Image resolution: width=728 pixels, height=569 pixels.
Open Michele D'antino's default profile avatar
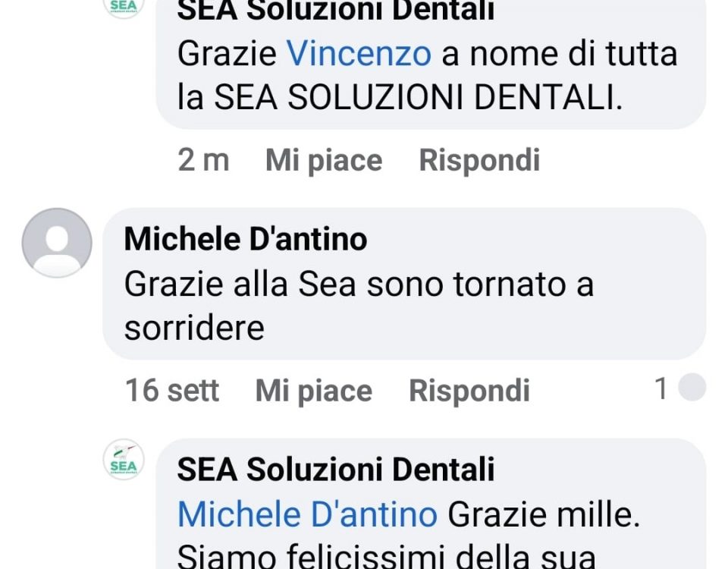pyautogui.click(x=57, y=243)
